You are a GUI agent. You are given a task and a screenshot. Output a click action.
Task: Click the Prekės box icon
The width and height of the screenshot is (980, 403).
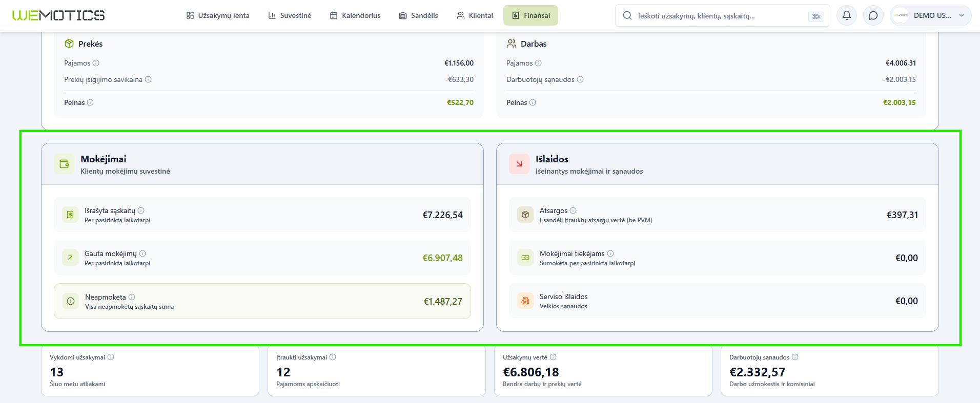point(69,44)
